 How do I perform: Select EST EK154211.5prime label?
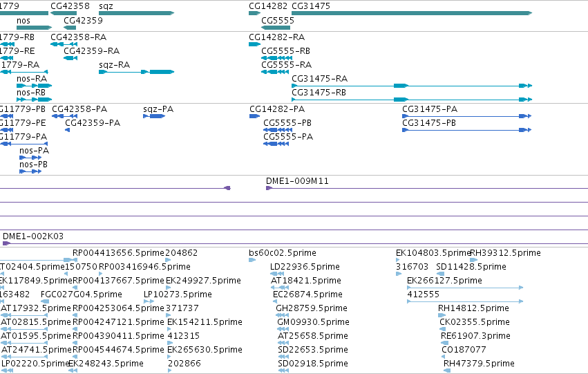(x=205, y=322)
